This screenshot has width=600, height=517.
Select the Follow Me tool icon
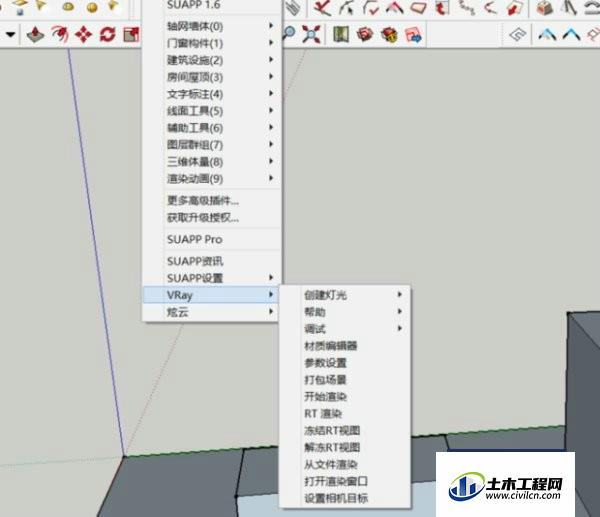(60, 35)
